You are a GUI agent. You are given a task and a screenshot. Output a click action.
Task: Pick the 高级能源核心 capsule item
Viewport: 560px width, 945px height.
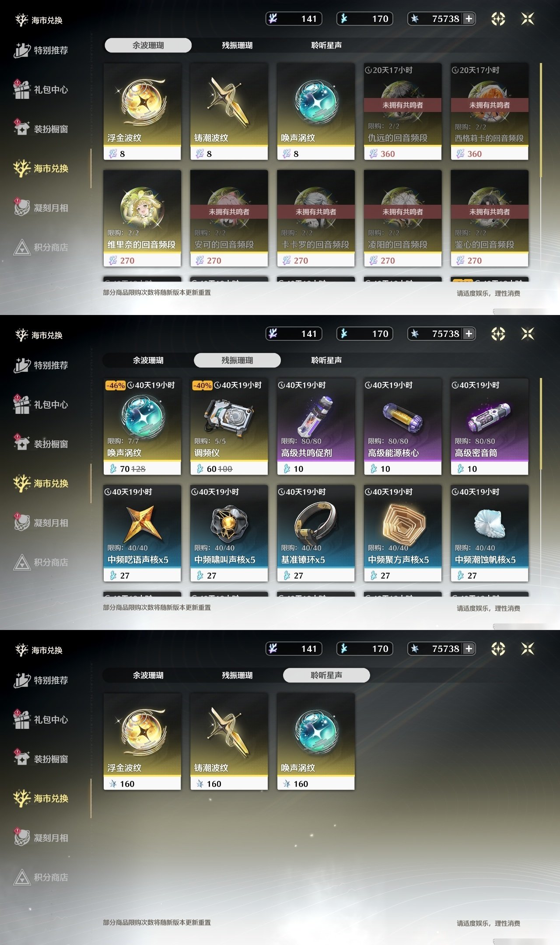tap(402, 427)
